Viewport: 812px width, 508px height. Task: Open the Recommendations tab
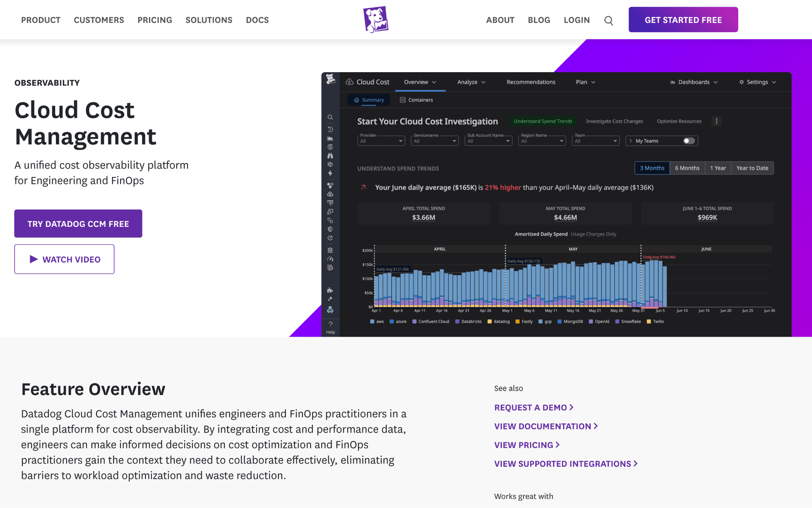(531, 82)
